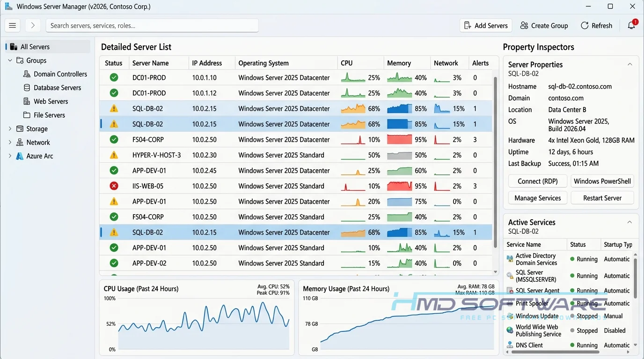Click the Disabled startup type value

point(615,330)
